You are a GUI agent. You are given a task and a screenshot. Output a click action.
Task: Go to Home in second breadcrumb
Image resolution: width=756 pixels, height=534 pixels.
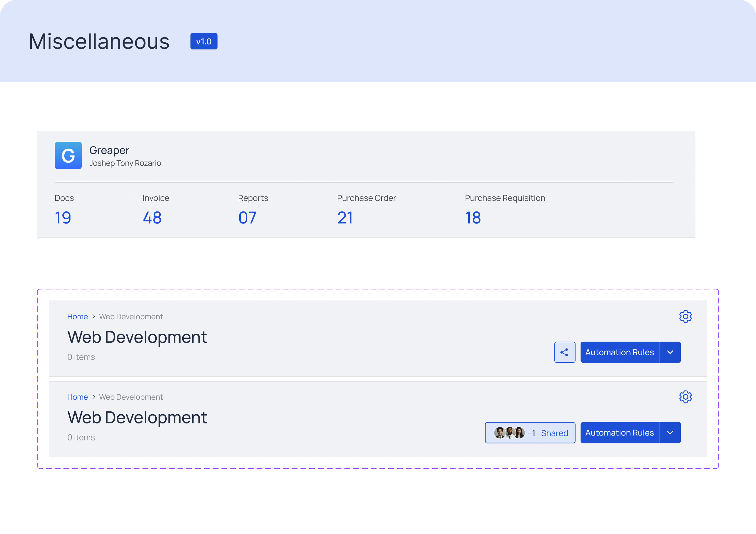click(77, 397)
